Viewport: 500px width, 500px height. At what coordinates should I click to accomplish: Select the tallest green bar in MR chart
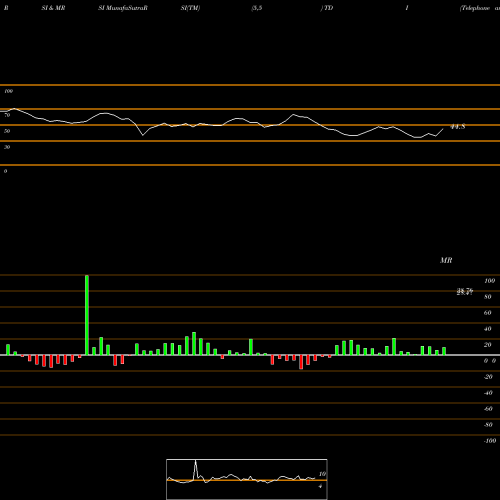(87, 315)
